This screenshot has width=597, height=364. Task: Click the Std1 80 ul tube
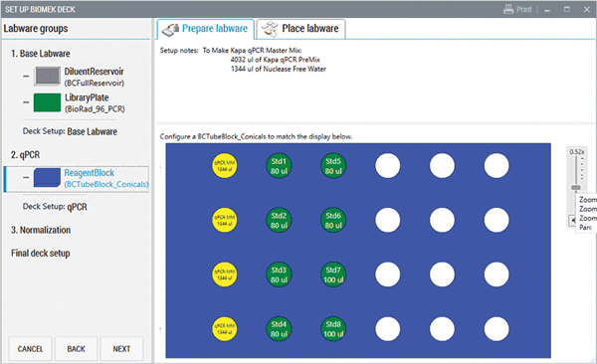pos(279,166)
